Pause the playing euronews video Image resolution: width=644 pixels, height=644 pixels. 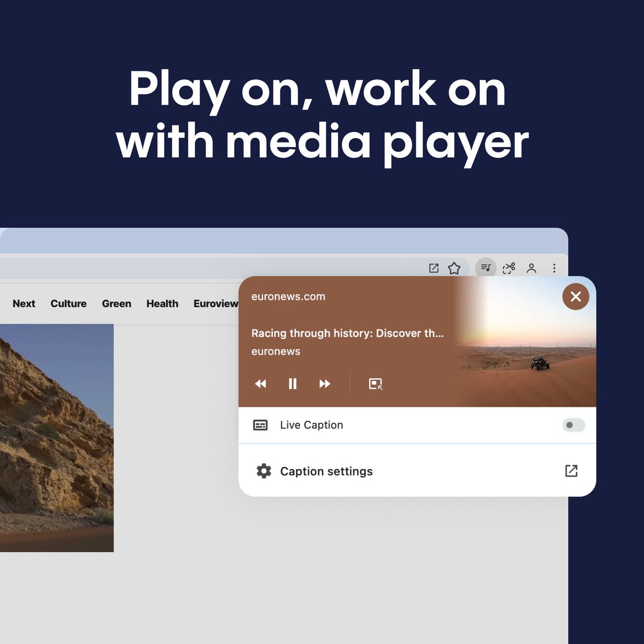pos(292,384)
